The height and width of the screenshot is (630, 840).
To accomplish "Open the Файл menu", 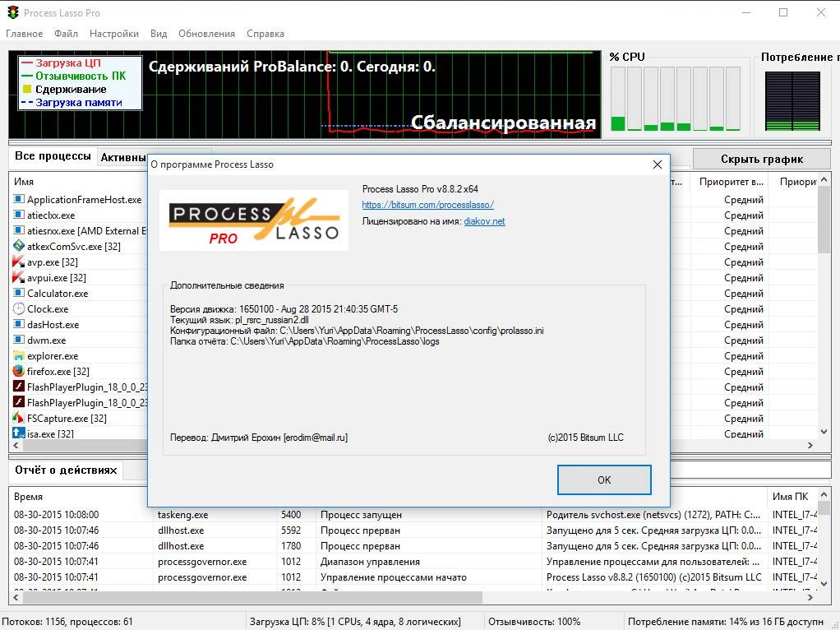I will point(66,33).
